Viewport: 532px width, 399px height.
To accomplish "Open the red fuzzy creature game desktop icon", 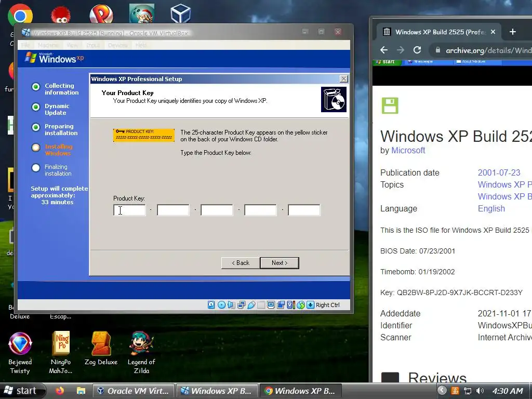I will click(x=61, y=15).
